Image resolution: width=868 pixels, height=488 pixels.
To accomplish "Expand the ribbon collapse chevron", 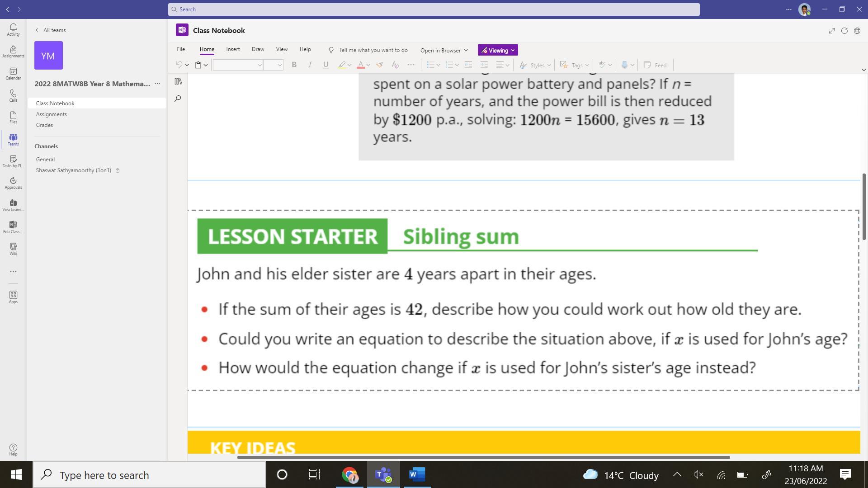I will (863, 70).
